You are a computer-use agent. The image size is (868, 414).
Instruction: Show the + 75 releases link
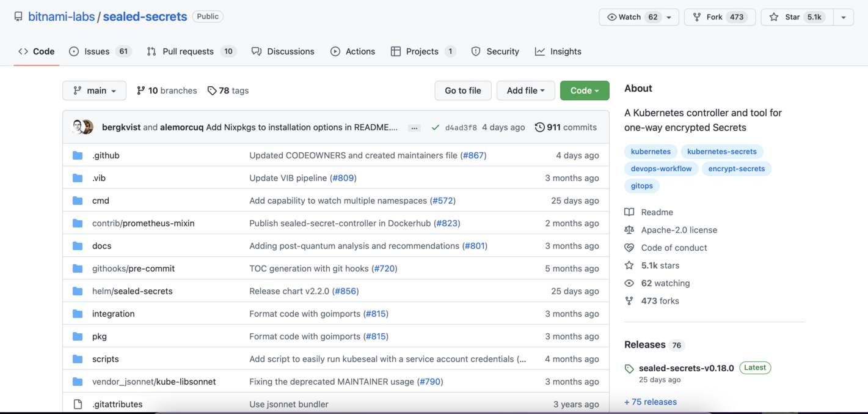tap(651, 402)
